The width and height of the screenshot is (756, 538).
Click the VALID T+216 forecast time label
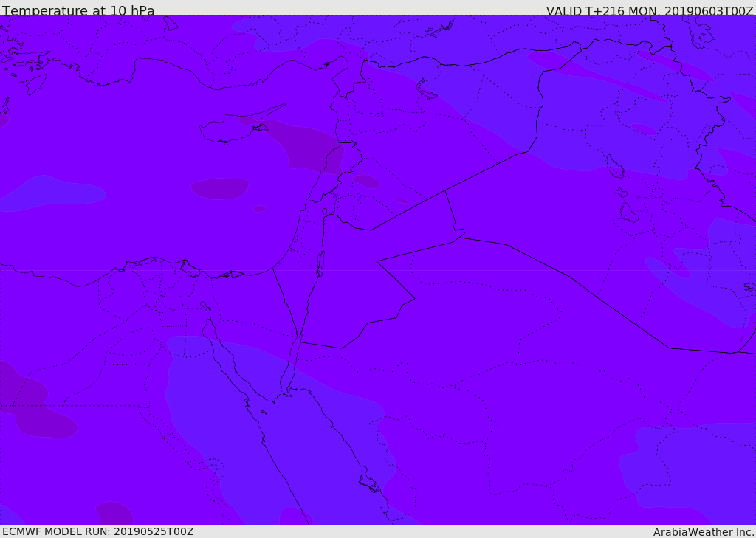[650, 11]
